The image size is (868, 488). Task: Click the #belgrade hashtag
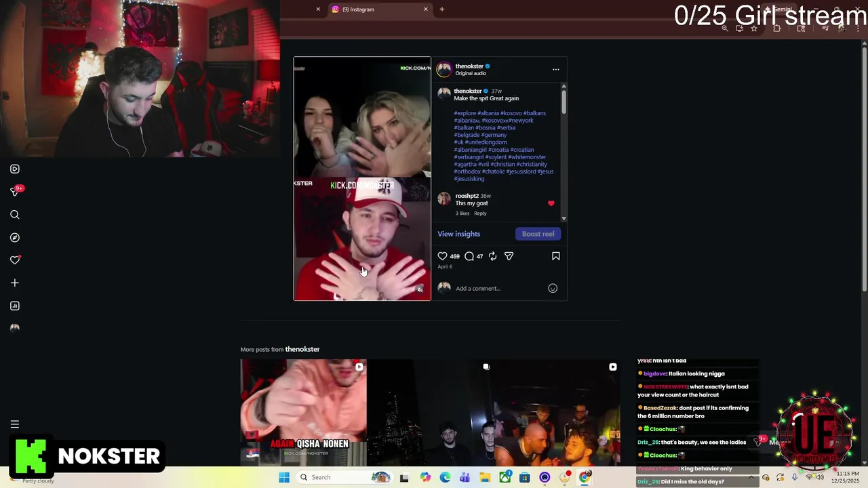point(467,135)
